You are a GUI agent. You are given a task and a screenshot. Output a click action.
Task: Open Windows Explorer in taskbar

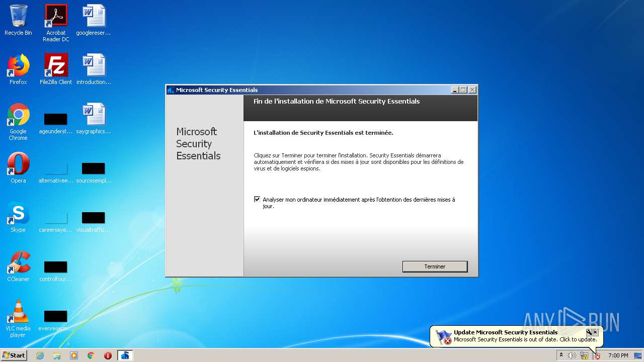point(57,355)
